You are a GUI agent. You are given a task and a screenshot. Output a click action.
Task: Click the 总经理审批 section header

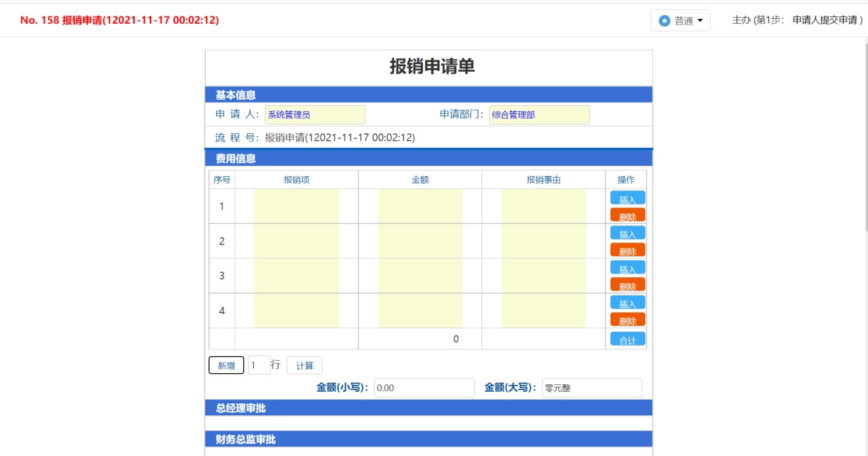[x=429, y=408]
